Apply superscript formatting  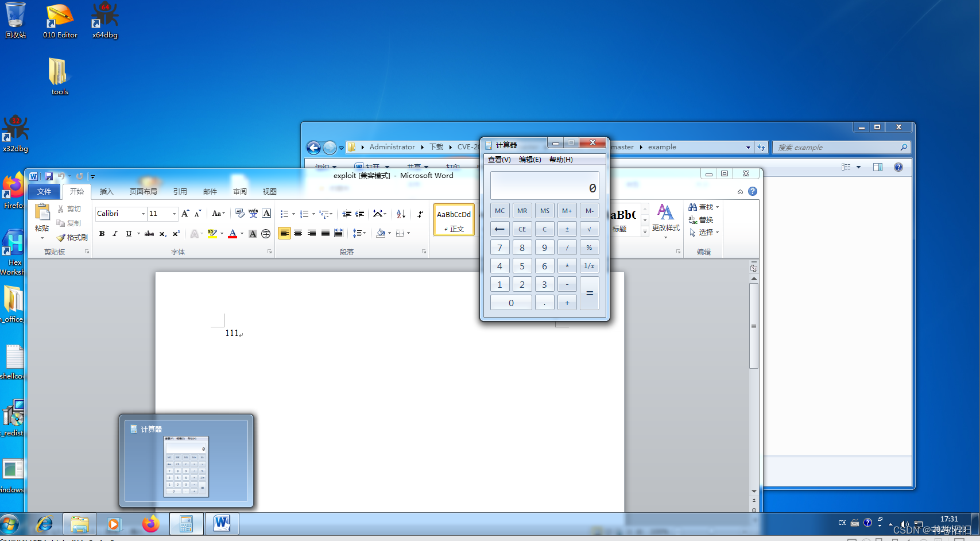click(176, 234)
